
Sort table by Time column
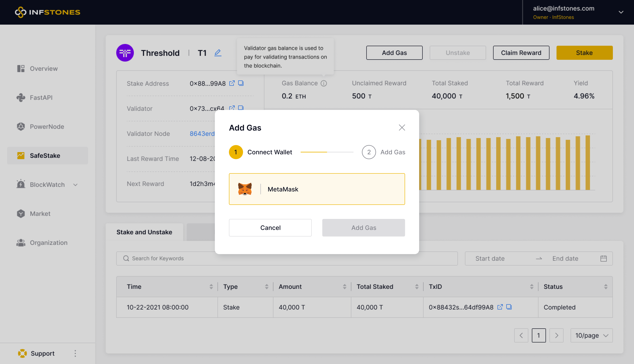click(x=211, y=286)
